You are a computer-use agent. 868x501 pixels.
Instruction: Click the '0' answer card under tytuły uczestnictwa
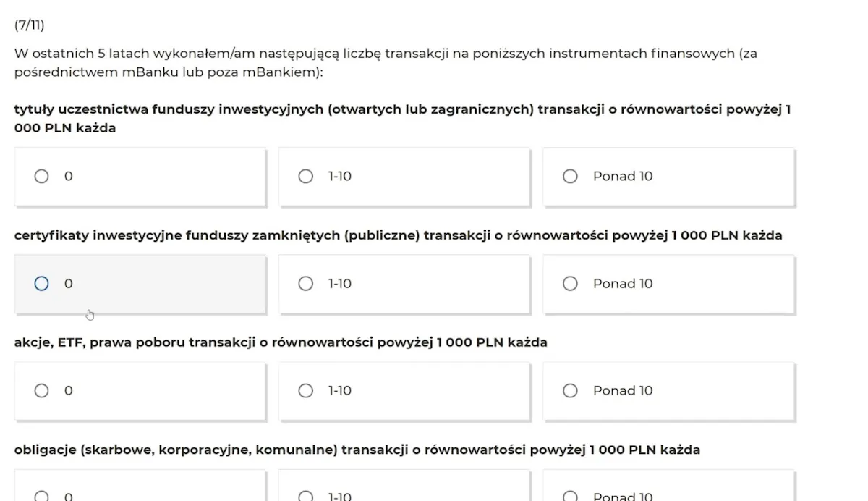pos(140,175)
